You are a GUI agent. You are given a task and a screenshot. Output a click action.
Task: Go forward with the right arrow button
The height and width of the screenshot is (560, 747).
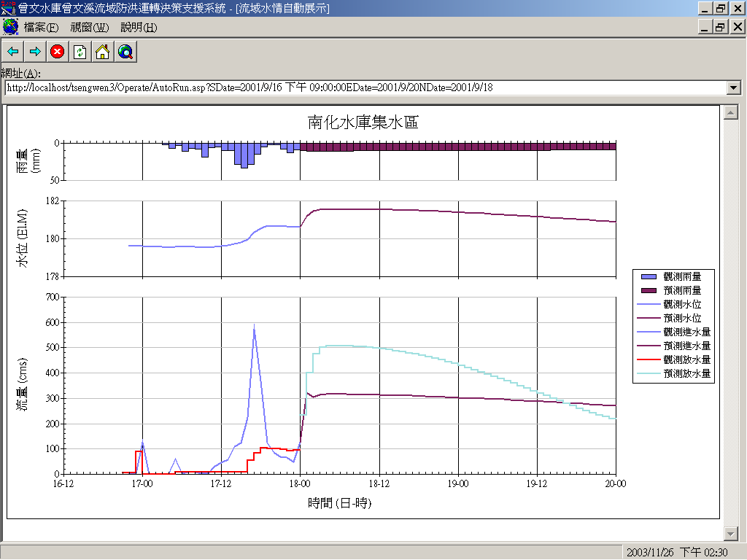(x=35, y=52)
